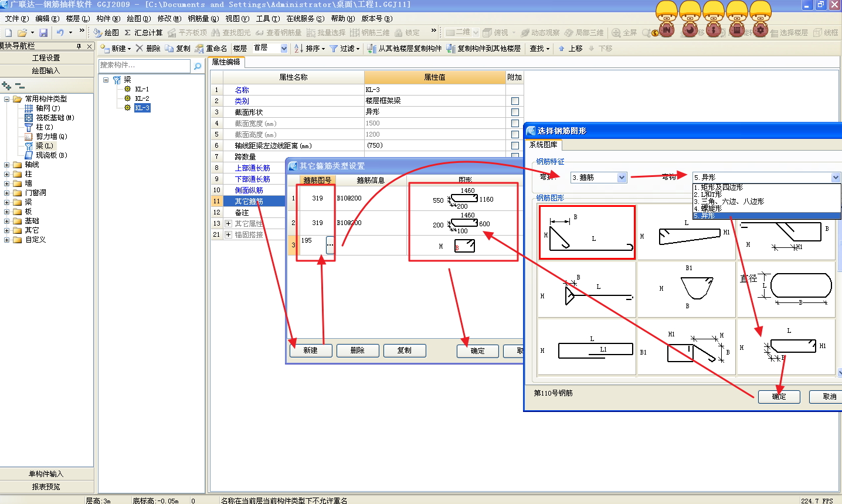The height and width of the screenshot is (504, 842).
Task: Click 从其他楼层复制构件 tool
Action: point(405,49)
